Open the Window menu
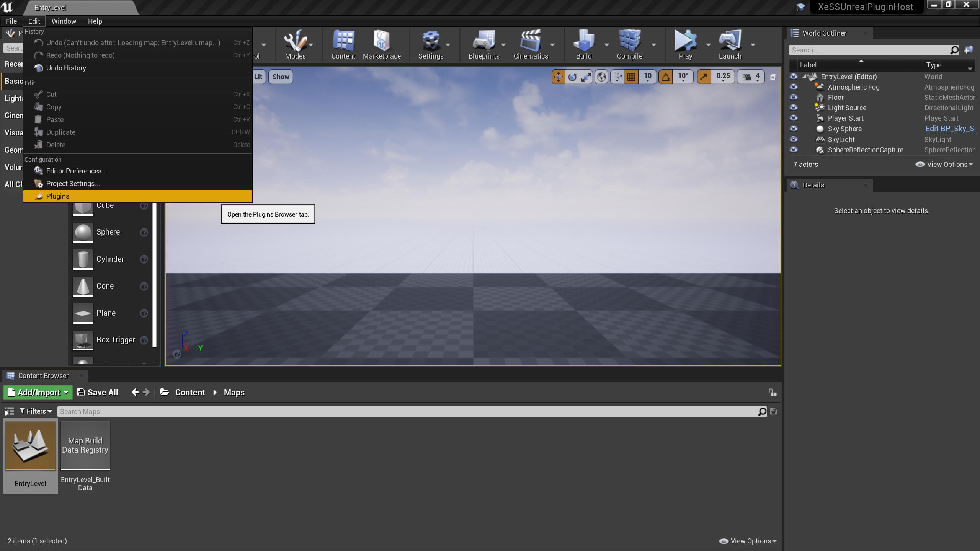The width and height of the screenshot is (980, 551). (64, 21)
